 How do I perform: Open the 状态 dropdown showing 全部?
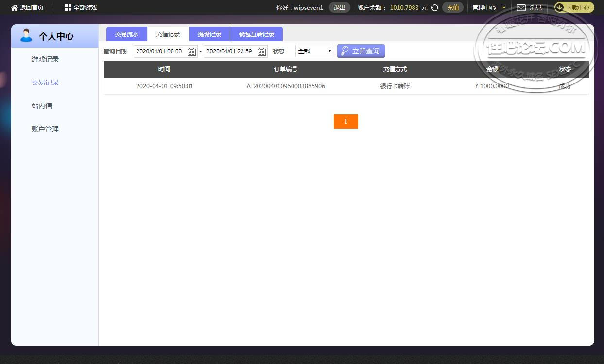pos(315,51)
